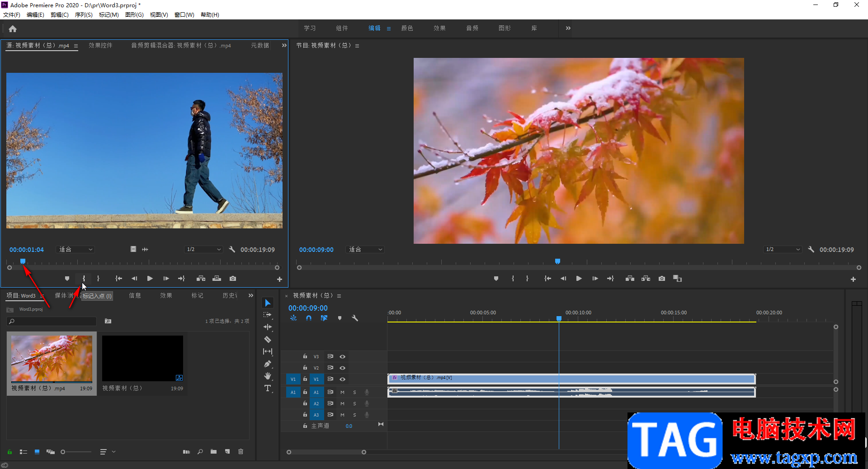Select the Pen tool
This screenshot has width=868, height=469.
pos(268,364)
